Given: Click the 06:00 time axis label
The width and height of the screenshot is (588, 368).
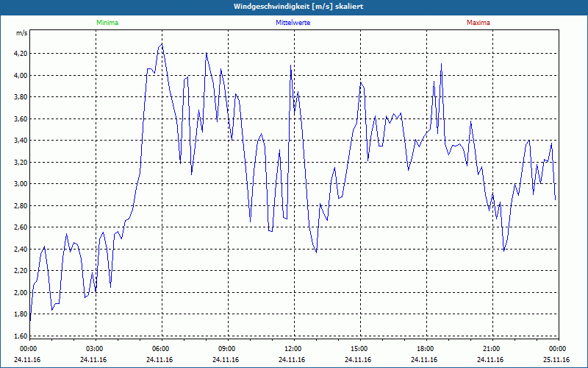Looking at the screenshot, I should [159, 349].
